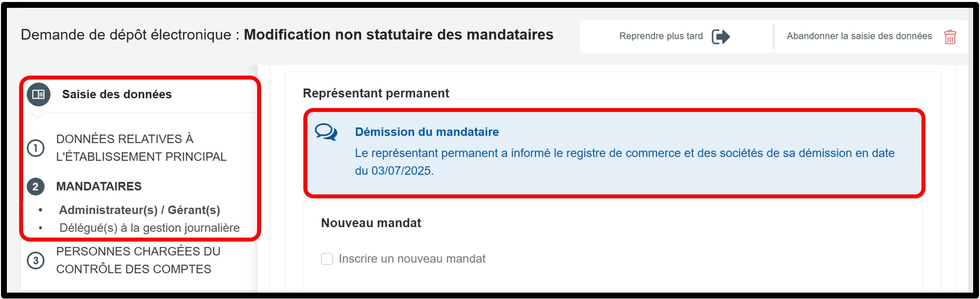980x299 pixels.
Task: Click the step 2 circle icon
Action: click(35, 187)
